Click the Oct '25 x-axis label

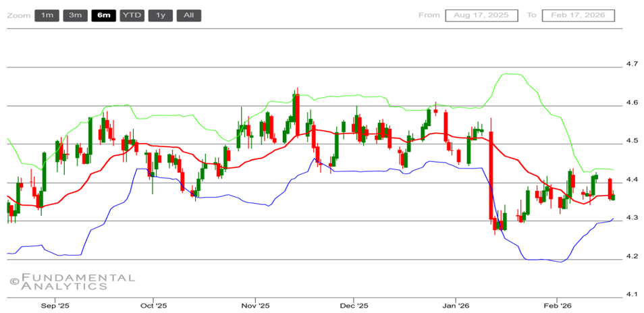pyautogui.click(x=153, y=305)
